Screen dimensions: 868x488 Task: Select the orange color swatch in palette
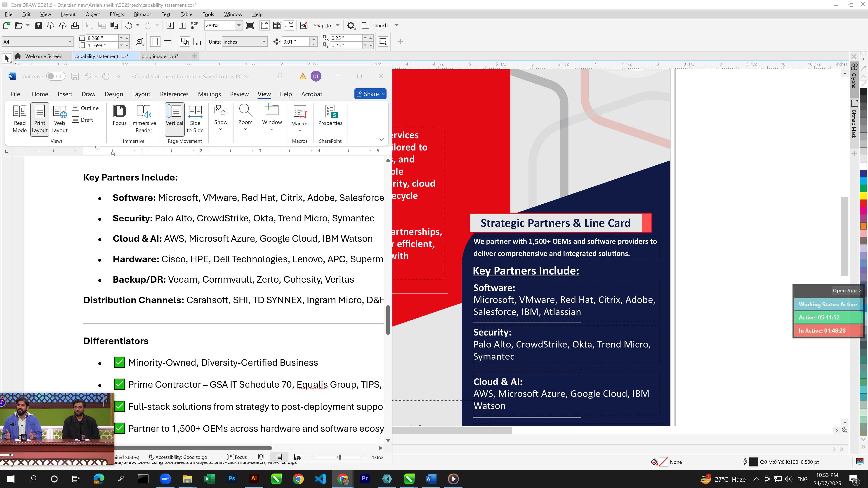pos(864,226)
